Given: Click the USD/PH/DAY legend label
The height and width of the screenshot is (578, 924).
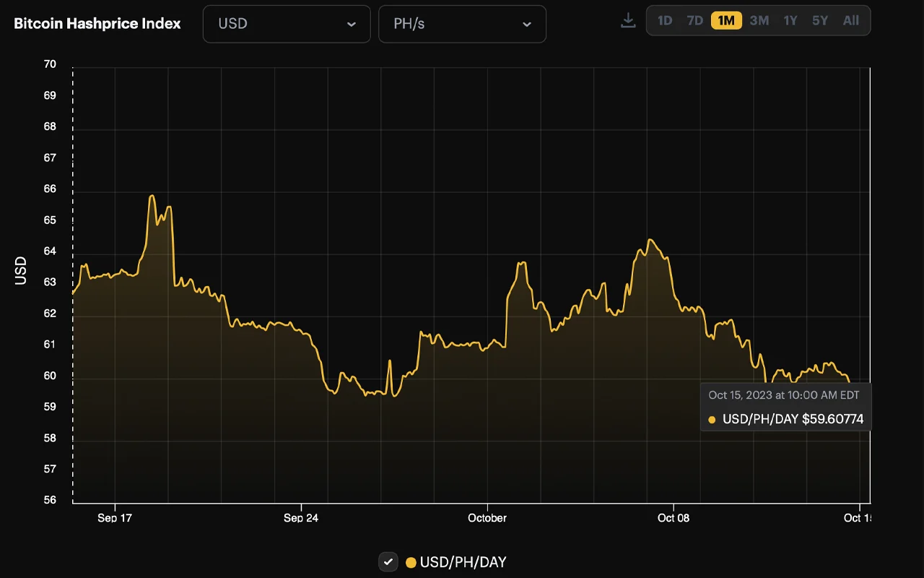Looking at the screenshot, I should tap(463, 562).
